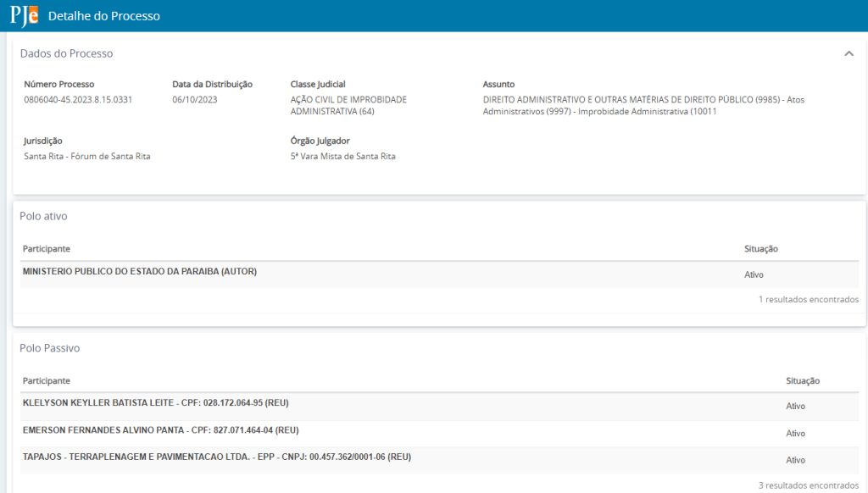Select the Ministerio Publico do Estado da Paraiba row
The height and width of the screenshot is (493, 868).
click(139, 272)
